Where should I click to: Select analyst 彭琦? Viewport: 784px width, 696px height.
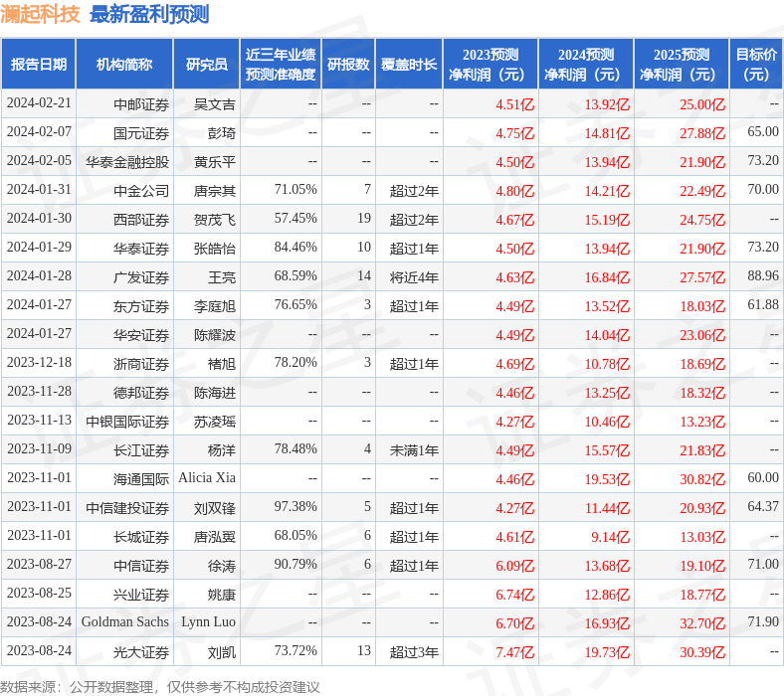click(222, 133)
